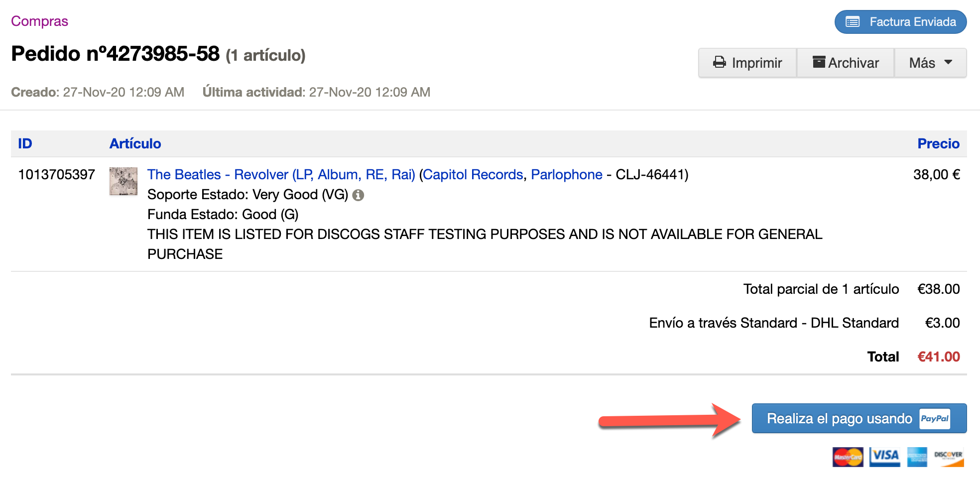Click the PayPal logo on the payment button

pyautogui.click(x=934, y=419)
